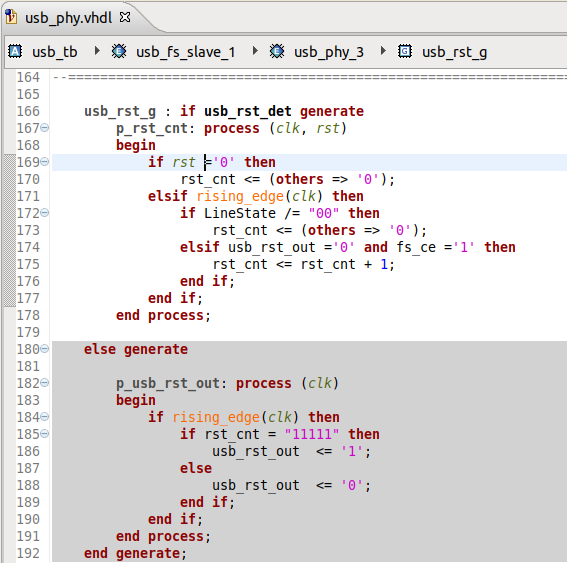The height and width of the screenshot is (563, 567).
Task: Click usb_phy_3 entity icon in breadcrumb
Action: pos(277,51)
